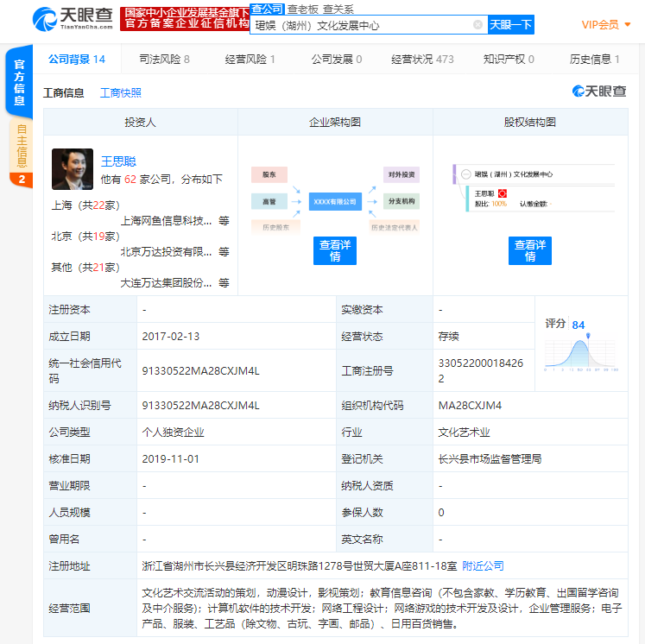Open the 工商快照 link
The height and width of the screenshot is (644, 645).
pos(121,92)
